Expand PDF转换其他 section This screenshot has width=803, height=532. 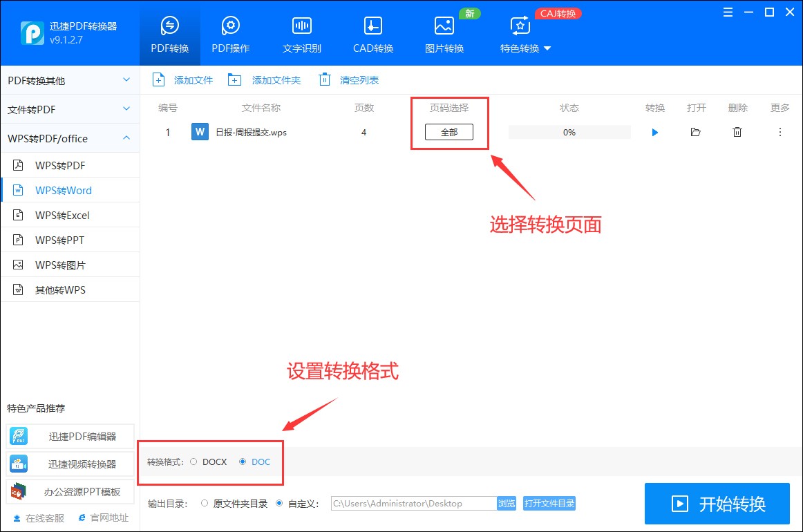pos(70,80)
